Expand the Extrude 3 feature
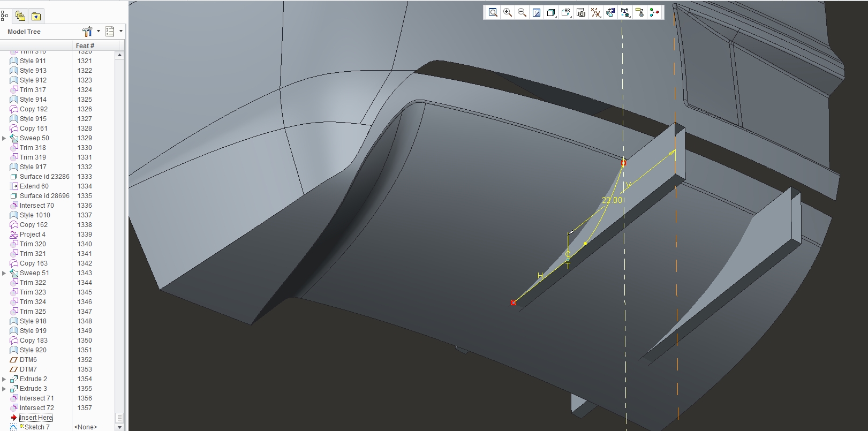 click(4, 389)
